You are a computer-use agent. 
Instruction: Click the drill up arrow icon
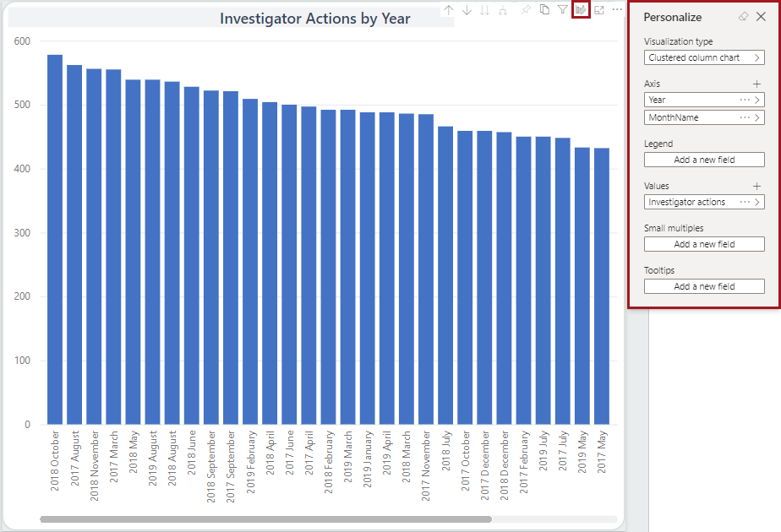[x=448, y=10]
